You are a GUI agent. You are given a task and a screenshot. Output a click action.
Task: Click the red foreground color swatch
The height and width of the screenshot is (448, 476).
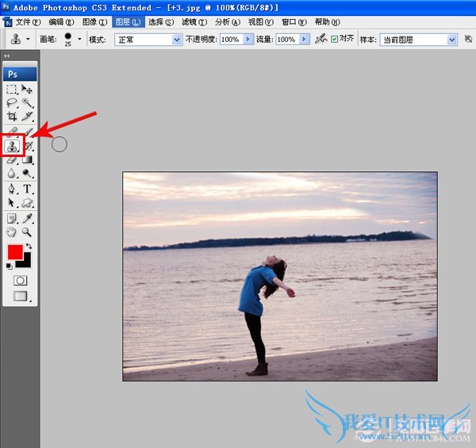tap(14, 252)
